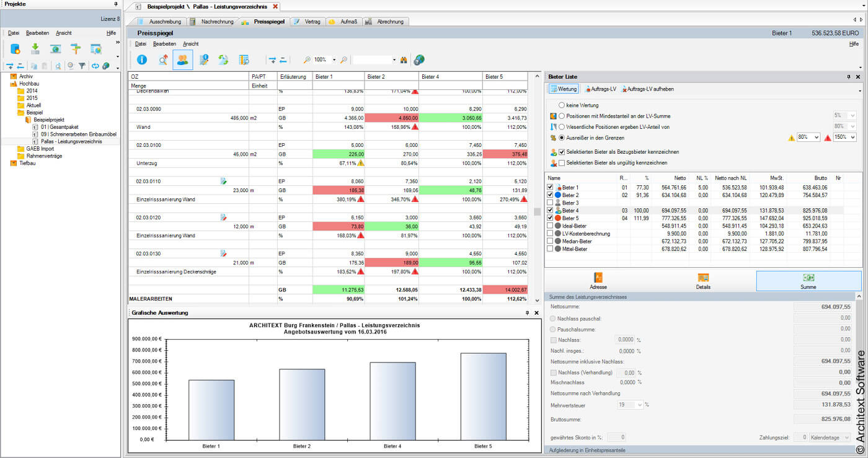
Task: Select the 'keine Wertung' radio option
Action: (x=562, y=105)
